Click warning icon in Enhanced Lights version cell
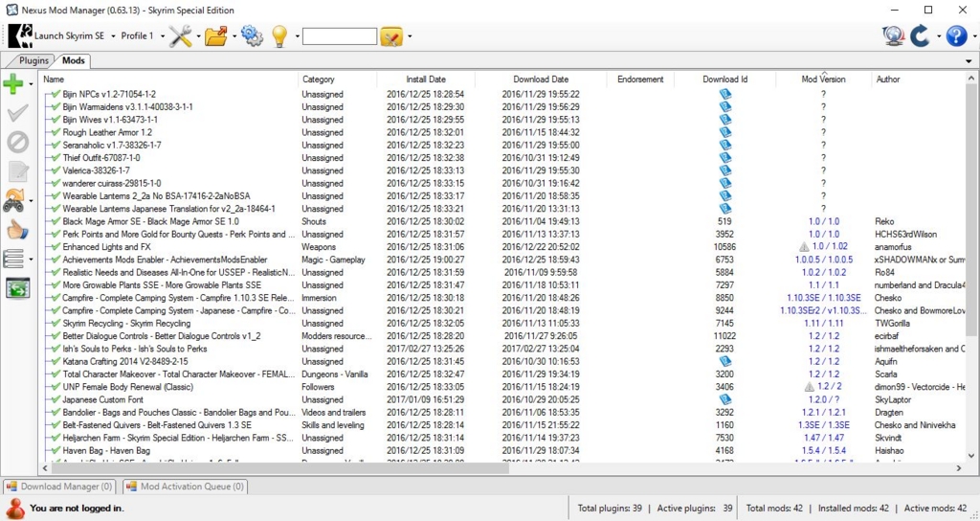 point(804,247)
